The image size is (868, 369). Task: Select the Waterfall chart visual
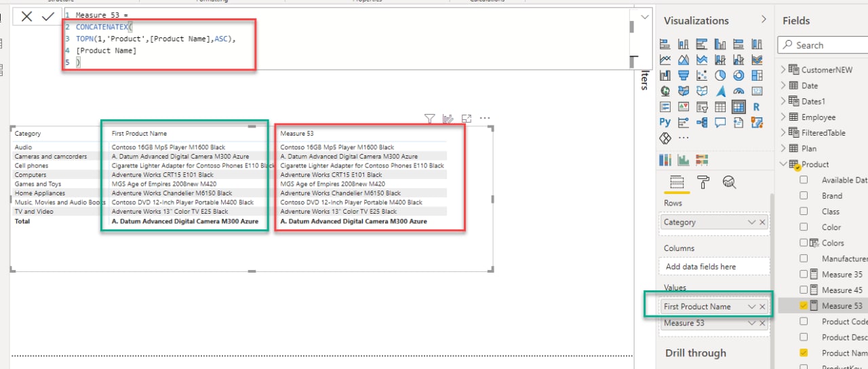[x=665, y=75]
